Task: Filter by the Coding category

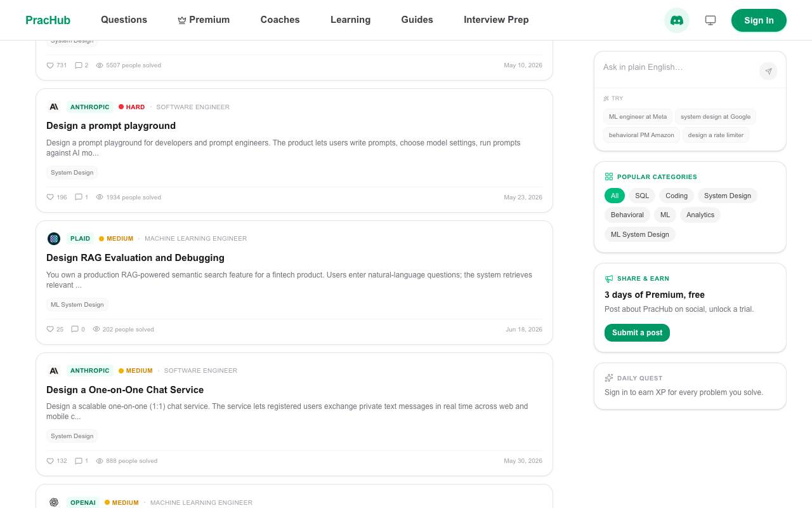Action: 676,196
